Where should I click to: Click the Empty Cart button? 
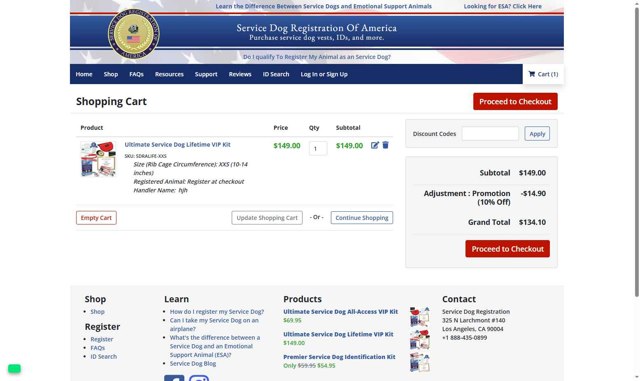pyautogui.click(x=96, y=218)
